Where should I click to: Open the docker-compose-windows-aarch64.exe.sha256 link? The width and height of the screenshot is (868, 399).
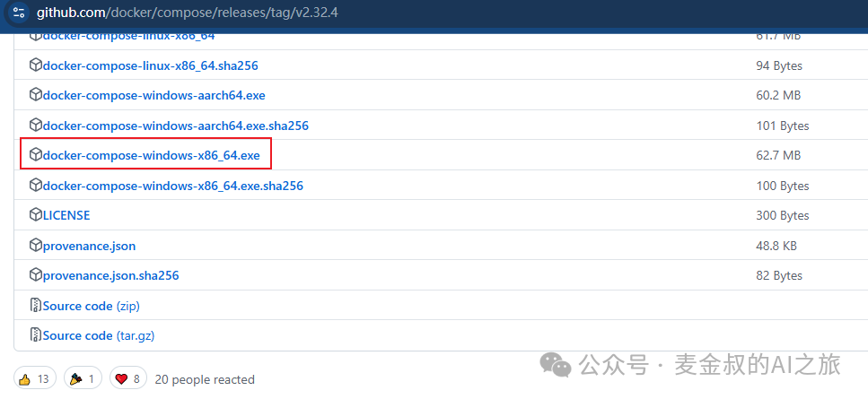175,126
